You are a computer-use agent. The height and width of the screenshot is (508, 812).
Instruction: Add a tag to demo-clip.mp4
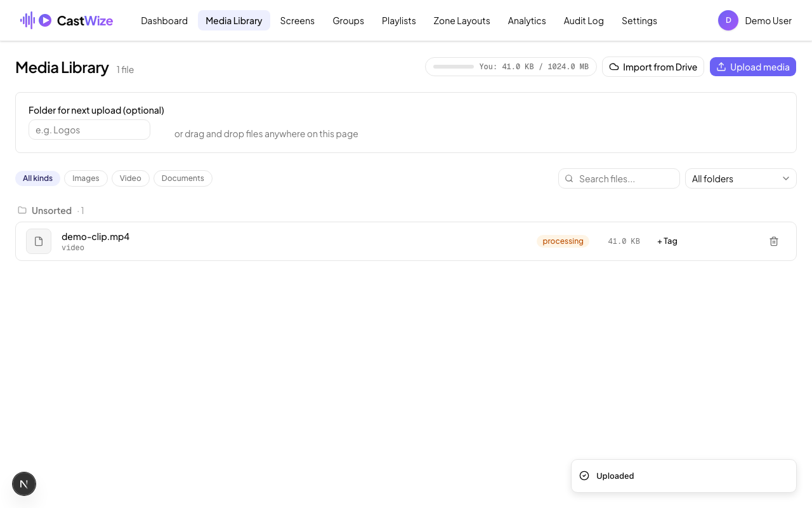[x=667, y=241]
